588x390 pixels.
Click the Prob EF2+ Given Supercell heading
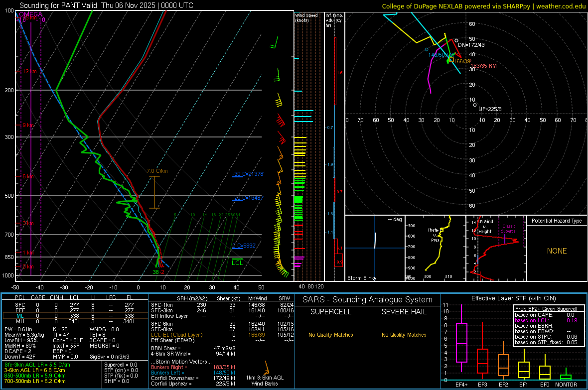546,309
